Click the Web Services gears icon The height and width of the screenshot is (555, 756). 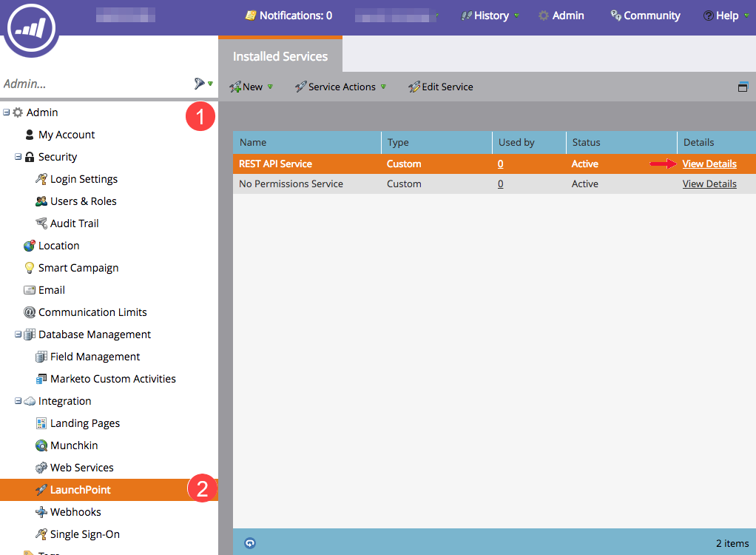[x=41, y=467]
